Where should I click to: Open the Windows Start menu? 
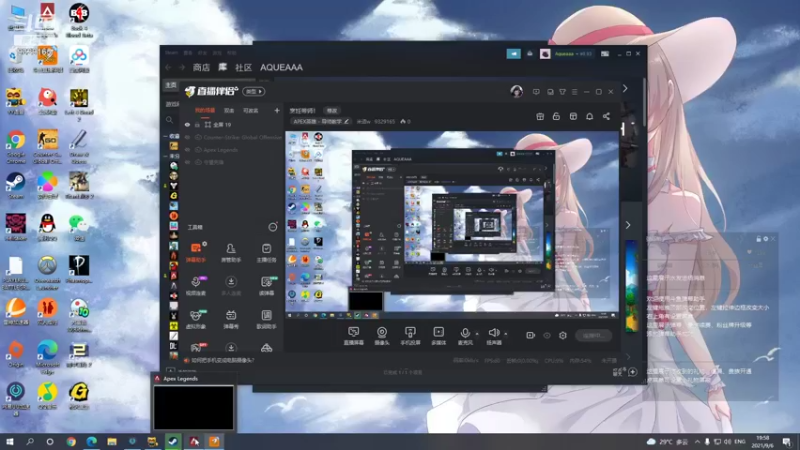9,441
